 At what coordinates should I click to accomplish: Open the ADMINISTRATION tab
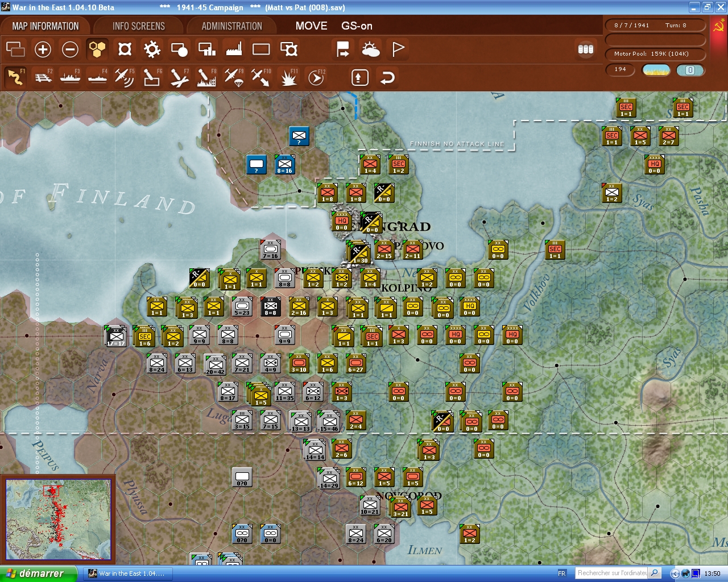[231, 26]
